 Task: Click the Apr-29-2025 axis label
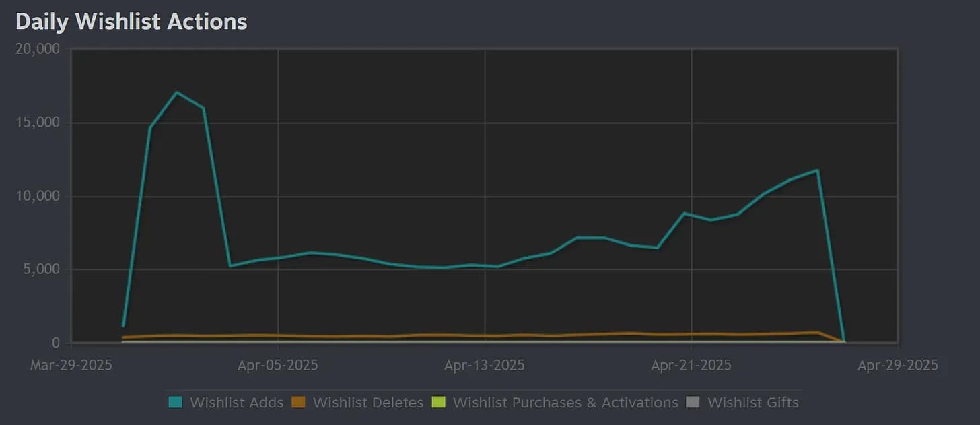coord(898,365)
